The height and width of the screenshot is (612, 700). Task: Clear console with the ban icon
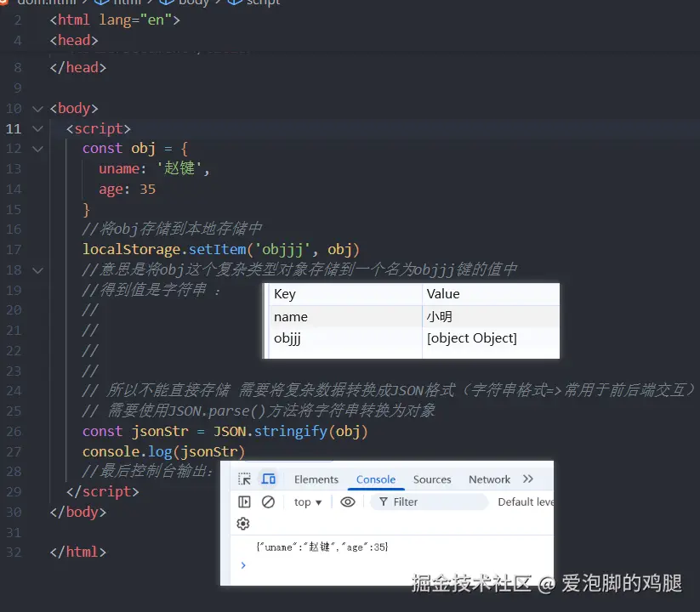[x=268, y=501]
